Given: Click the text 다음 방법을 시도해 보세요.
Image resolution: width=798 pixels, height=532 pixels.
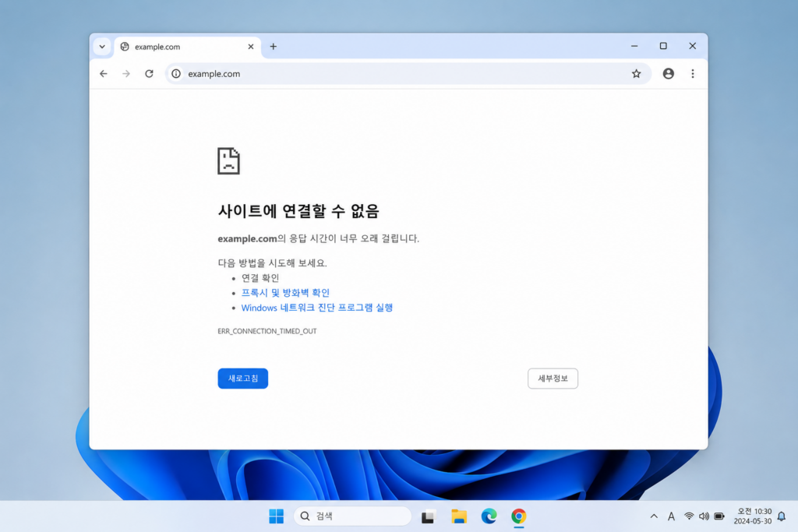Looking at the screenshot, I should [272, 263].
